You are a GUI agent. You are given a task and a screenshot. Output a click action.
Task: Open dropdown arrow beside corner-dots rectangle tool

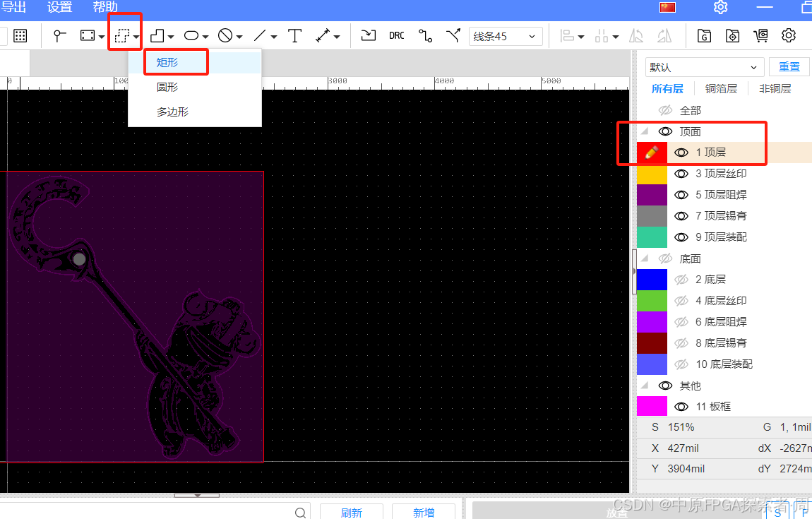[102, 37]
